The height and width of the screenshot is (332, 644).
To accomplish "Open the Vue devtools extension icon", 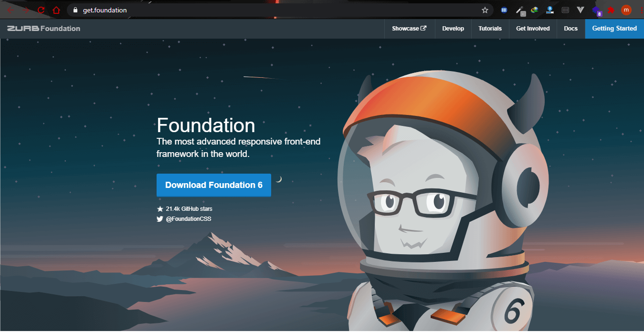I will (x=581, y=10).
